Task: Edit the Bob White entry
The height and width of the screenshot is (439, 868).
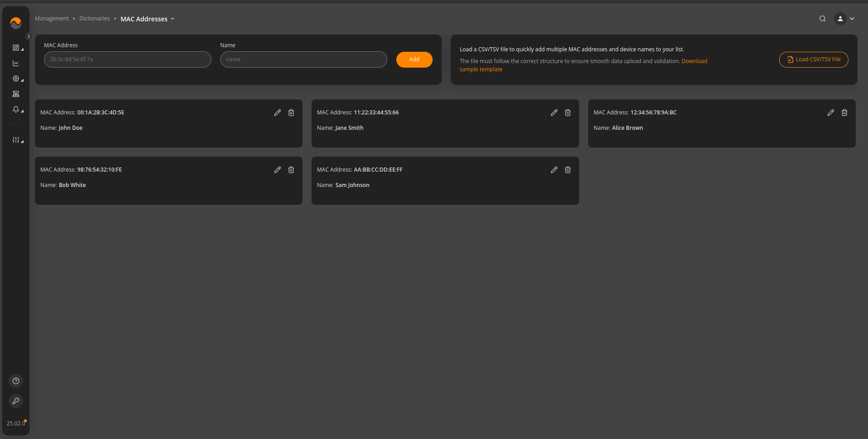Action: click(278, 170)
